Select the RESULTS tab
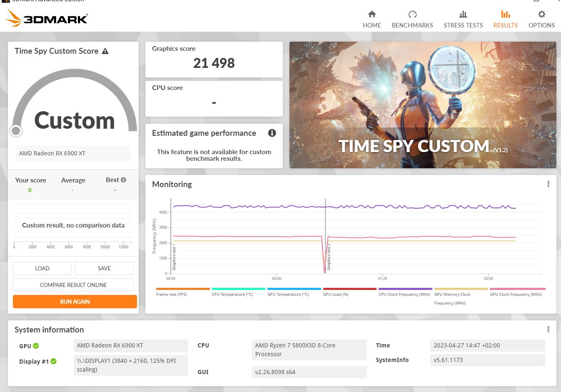Image resolution: width=561 pixels, height=392 pixels. (x=505, y=20)
